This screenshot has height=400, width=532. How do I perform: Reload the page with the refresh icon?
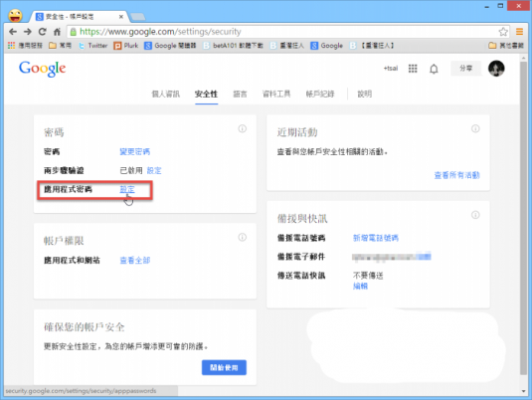[x=42, y=32]
